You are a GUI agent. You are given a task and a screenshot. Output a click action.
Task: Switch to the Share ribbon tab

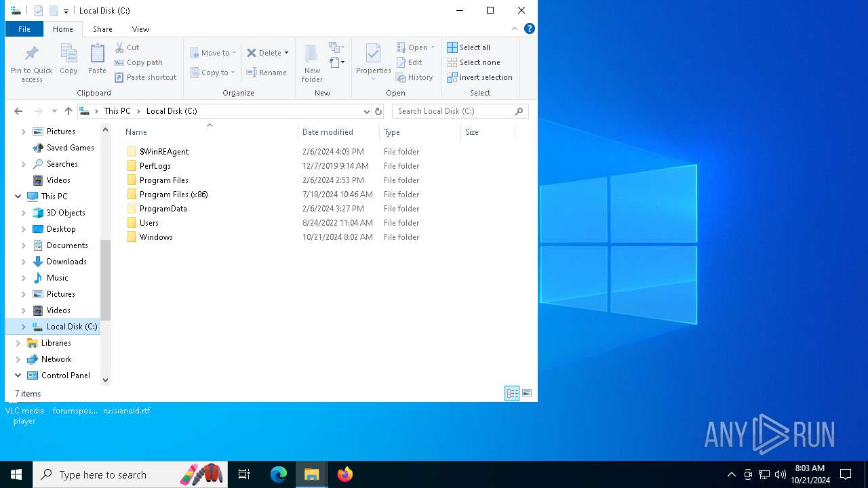point(102,29)
